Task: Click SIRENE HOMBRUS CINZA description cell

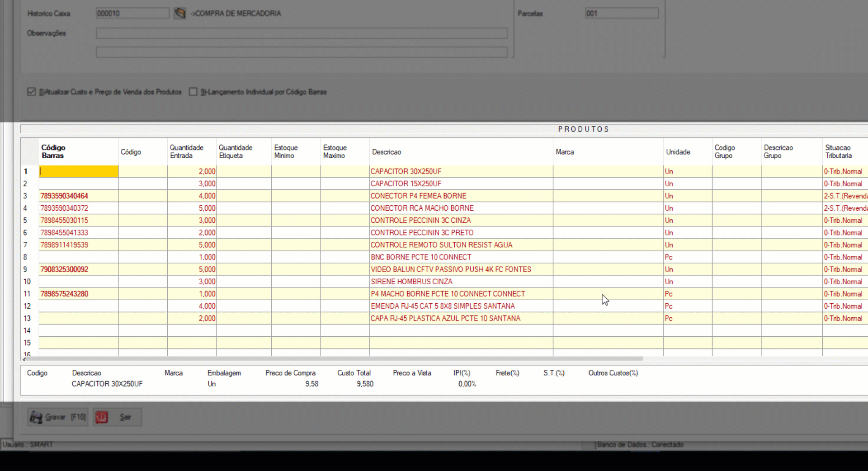Action: click(x=411, y=282)
